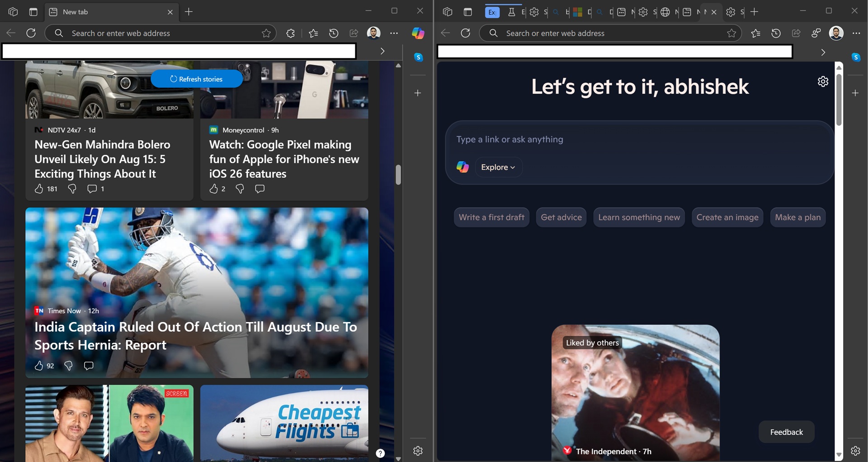Like the India Captain sports hernia story

click(39, 366)
